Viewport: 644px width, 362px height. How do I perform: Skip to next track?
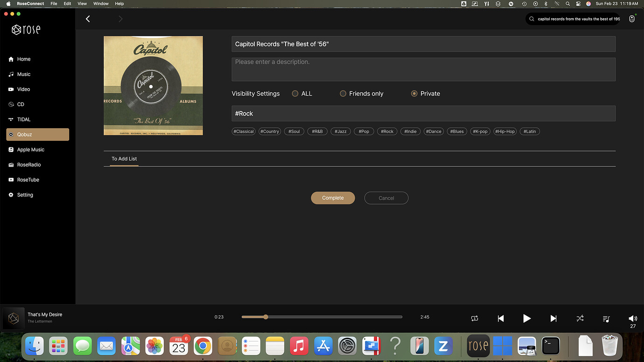click(553, 319)
